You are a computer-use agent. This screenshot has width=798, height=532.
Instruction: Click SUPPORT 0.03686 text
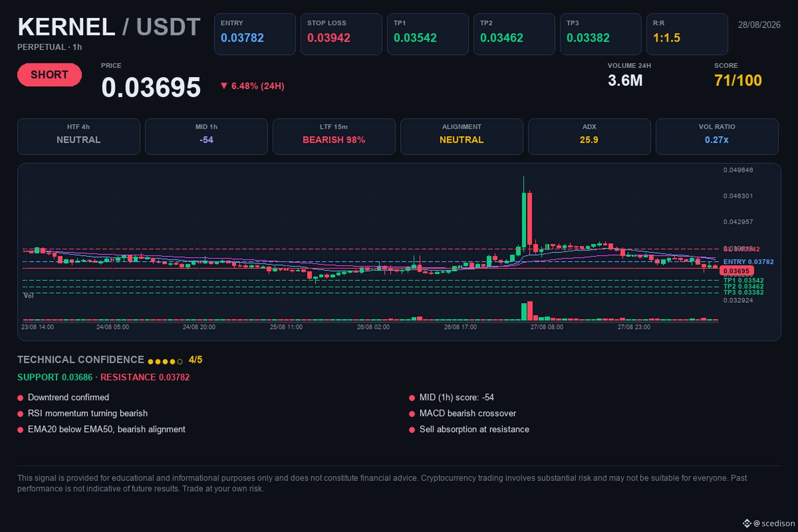point(55,377)
